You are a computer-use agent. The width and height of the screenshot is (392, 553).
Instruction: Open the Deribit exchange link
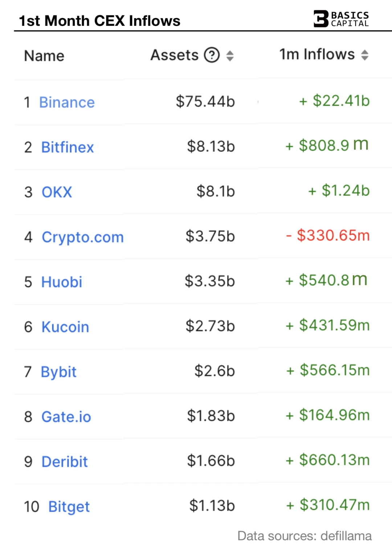pyautogui.click(x=65, y=462)
